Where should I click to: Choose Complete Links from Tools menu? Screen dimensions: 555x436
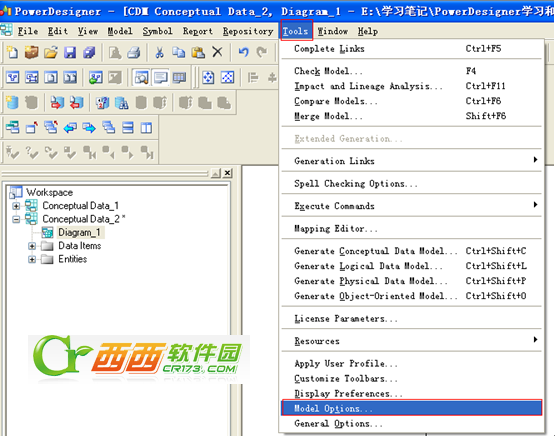pyautogui.click(x=411, y=48)
